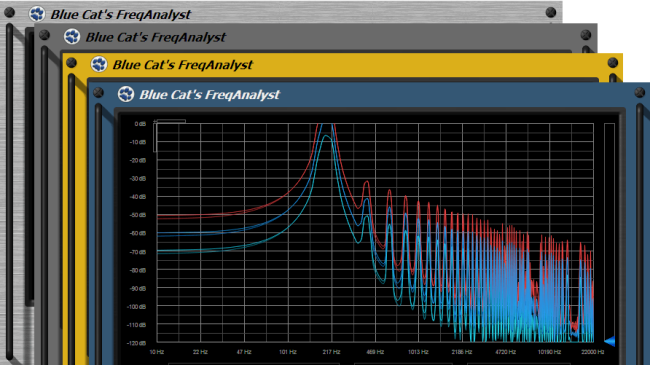Viewport: 650px width, 365px height.
Task: Click the '22 Hz' frequency label
Action: tap(200, 352)
